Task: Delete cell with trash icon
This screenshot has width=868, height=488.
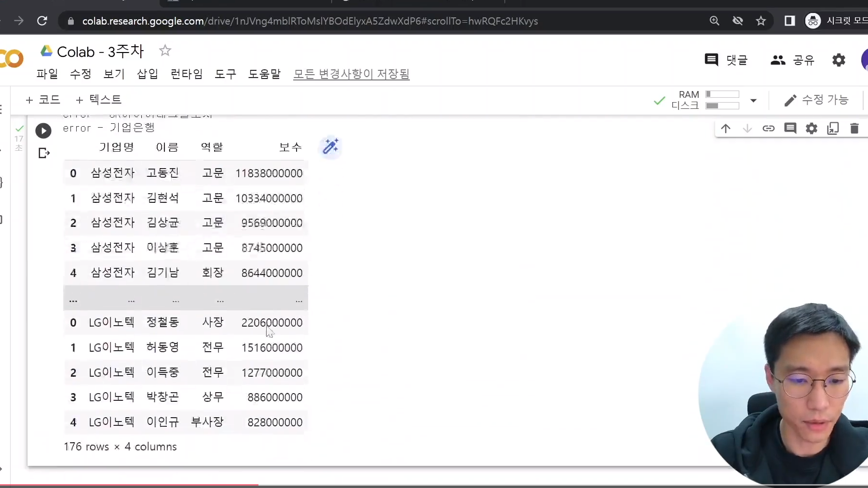Action: [854, 128]
